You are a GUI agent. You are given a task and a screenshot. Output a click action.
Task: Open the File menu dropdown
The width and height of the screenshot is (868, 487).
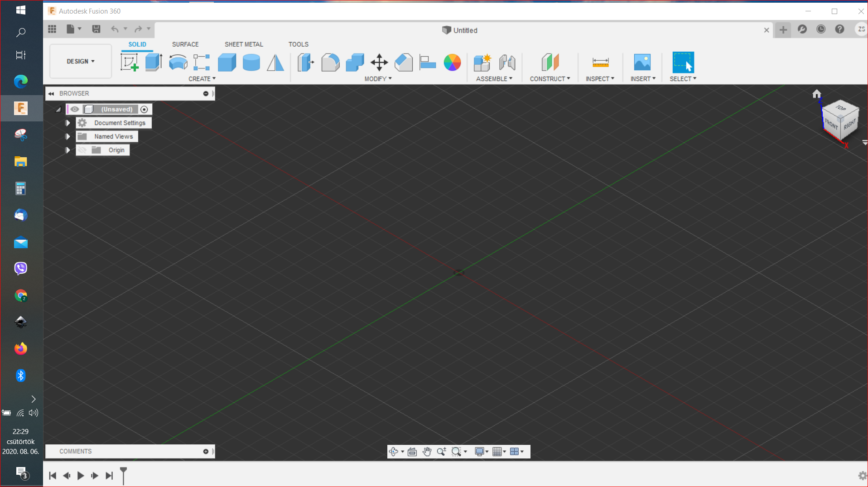click(73, 29)
